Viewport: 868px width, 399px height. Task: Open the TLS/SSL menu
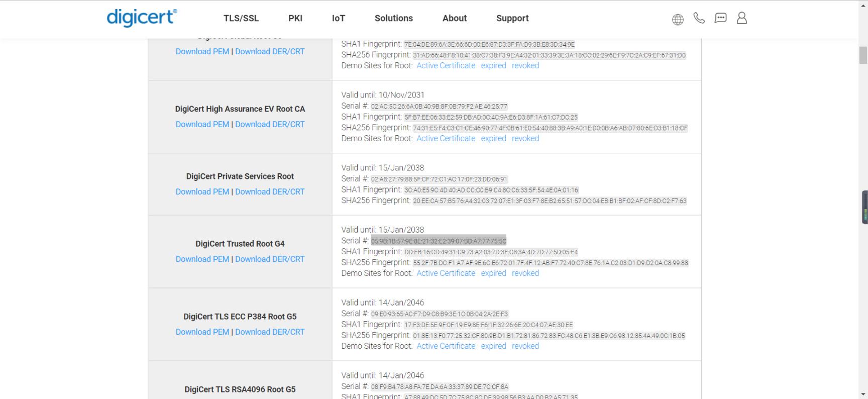[241, 18]
